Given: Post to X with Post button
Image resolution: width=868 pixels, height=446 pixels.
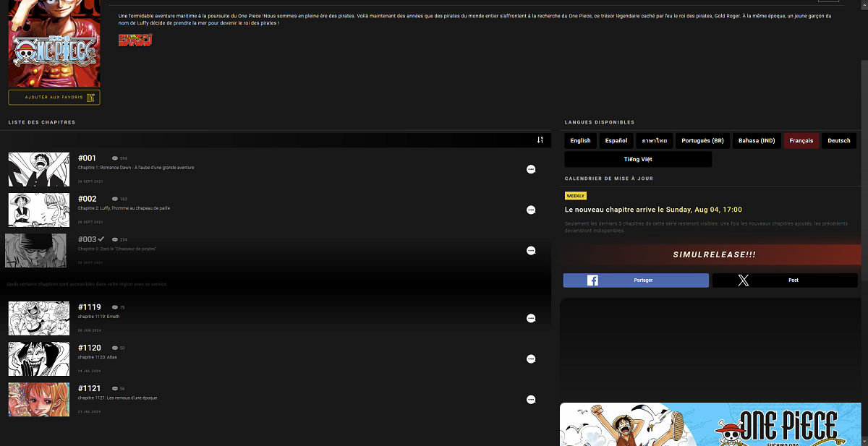Looking at the screenshot, I should [x=785, y=280].
